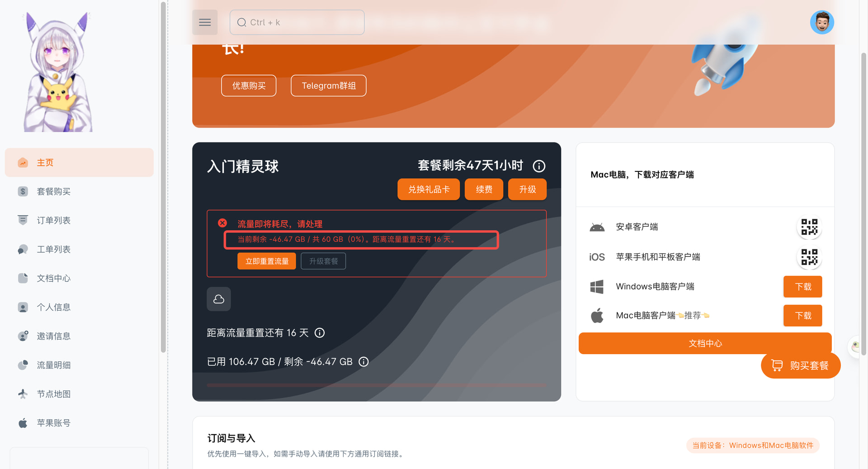Click the list icon beside 订单列表
This screenshot has width=868, height=469.
23,220
